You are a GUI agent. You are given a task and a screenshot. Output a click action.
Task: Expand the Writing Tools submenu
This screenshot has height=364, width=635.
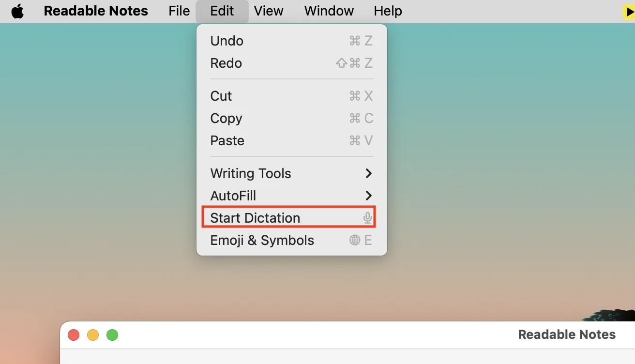(x=251, y=173)
